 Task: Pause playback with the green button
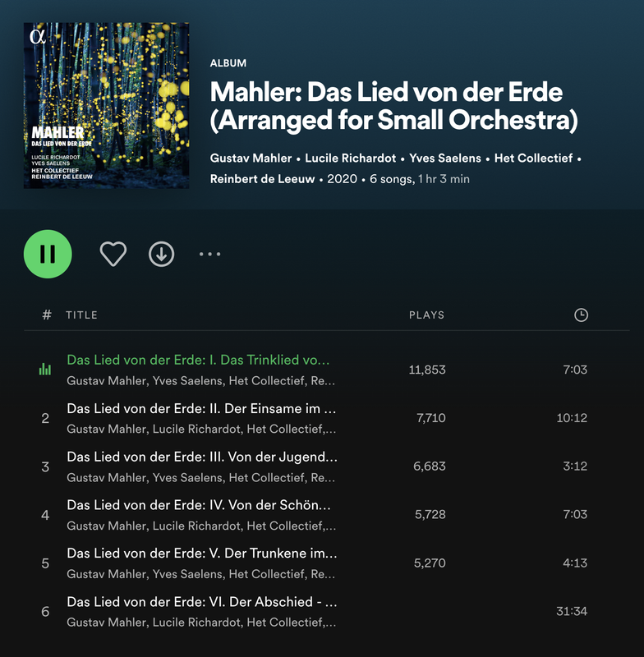pyautogui.click(x=48, y=254)
